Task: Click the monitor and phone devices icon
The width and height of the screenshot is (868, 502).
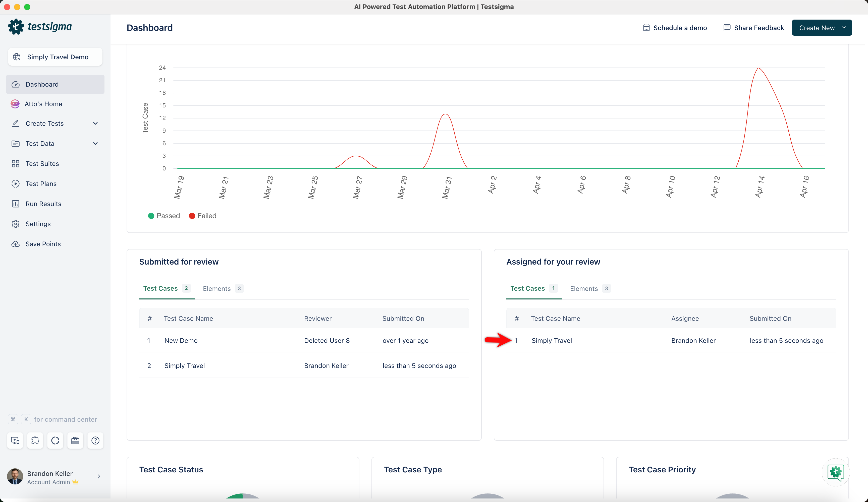Action: pos(15,440)
